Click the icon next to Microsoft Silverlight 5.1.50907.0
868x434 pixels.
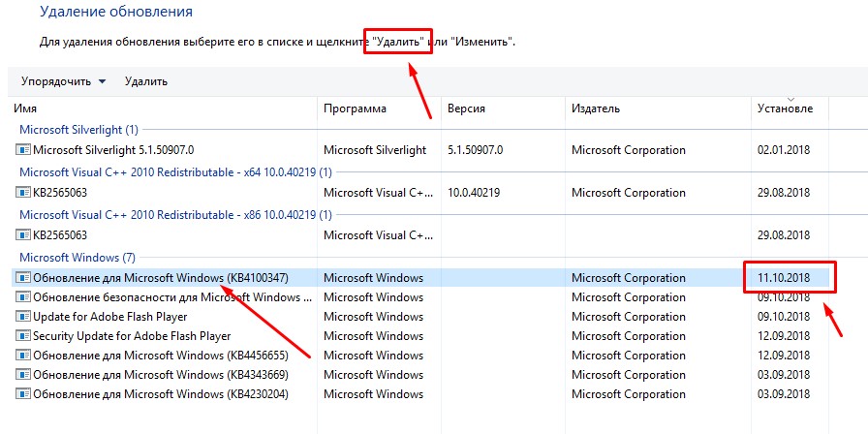click(x=24, y=150)
